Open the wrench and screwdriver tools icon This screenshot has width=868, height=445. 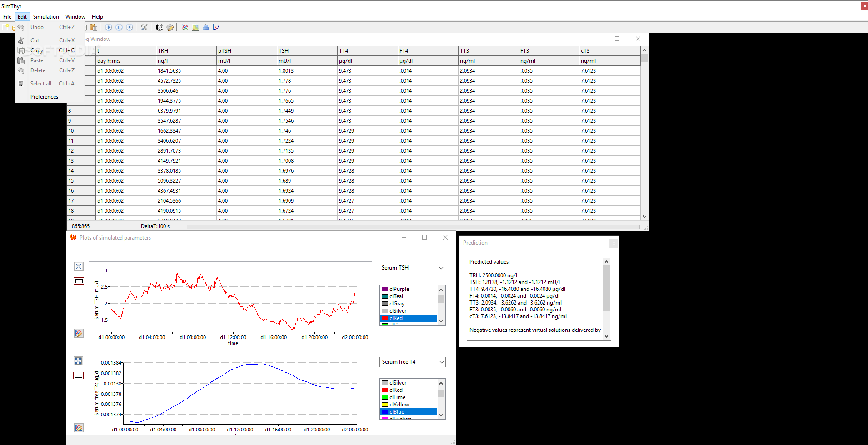pos(145,27)
